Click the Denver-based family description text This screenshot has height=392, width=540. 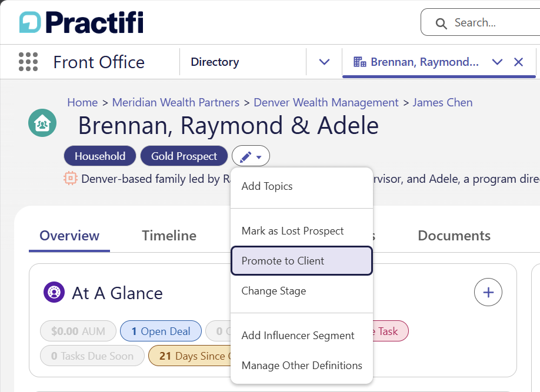(x=156, y=179)
